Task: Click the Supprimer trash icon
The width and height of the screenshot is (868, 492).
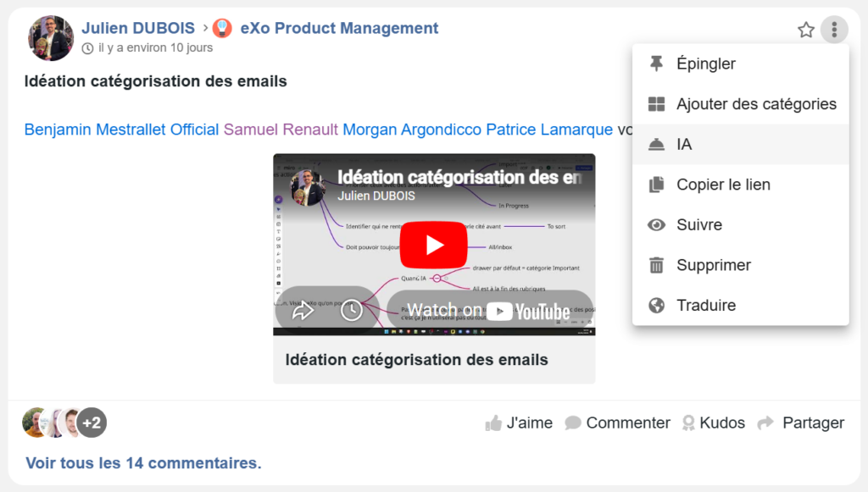Action: (x=656, y=266)
